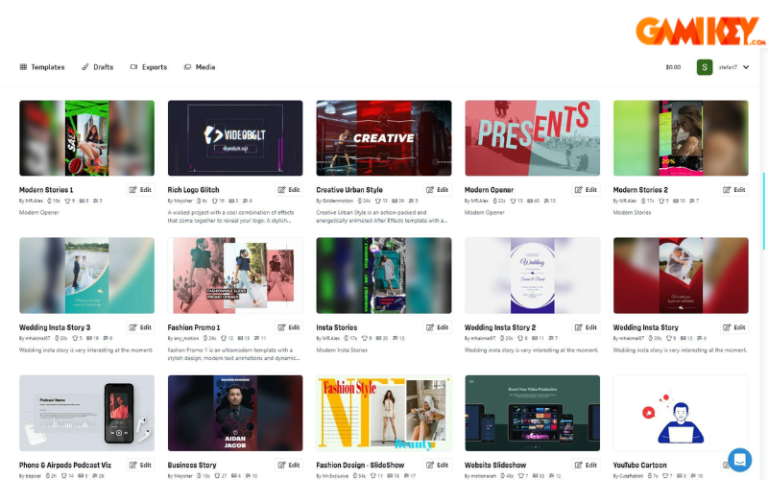This screenshot has height=480, width=768.
Task: Edit the Creative Urban Style template
Action: coord(437,189)
